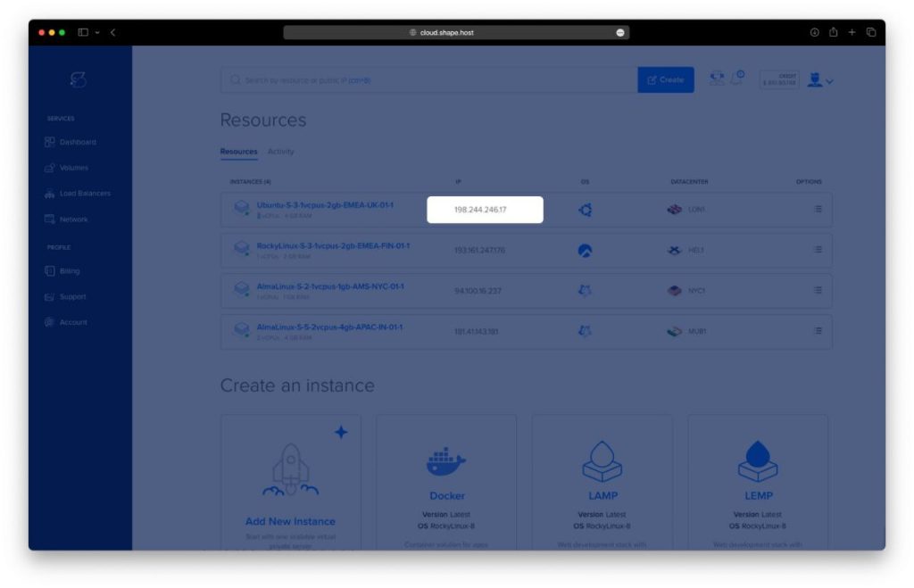Click the server icon of RockyLinux instance
The height and width of the screenshot is (588, 914).
click(241, 248)
